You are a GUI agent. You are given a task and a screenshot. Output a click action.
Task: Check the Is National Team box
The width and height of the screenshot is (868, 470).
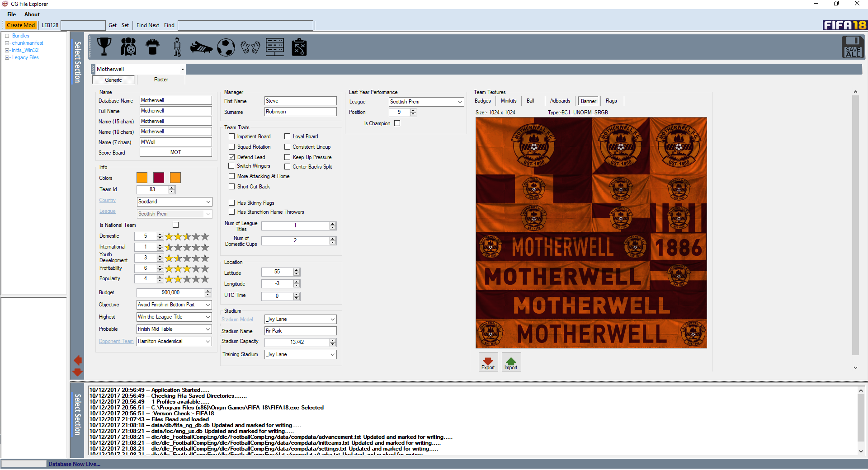[176, 225]
